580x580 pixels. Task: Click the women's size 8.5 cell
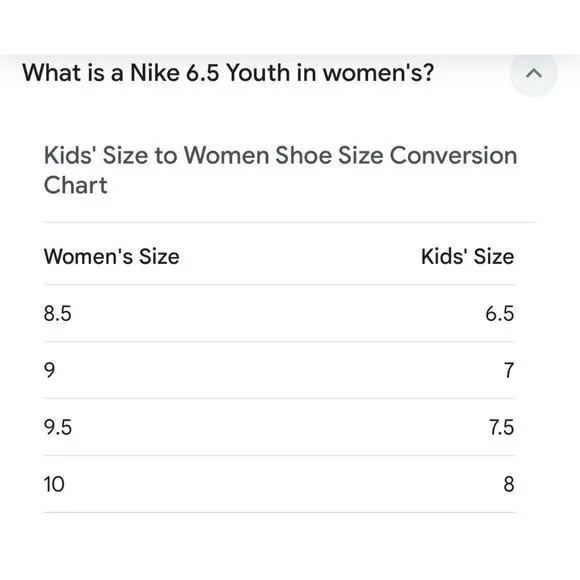pos(58,313)
